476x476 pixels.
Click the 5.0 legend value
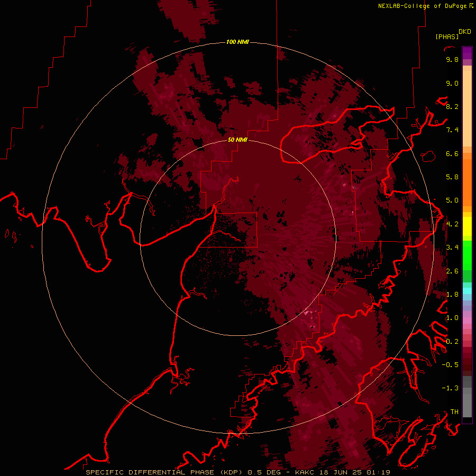click(x=452, y=200)
